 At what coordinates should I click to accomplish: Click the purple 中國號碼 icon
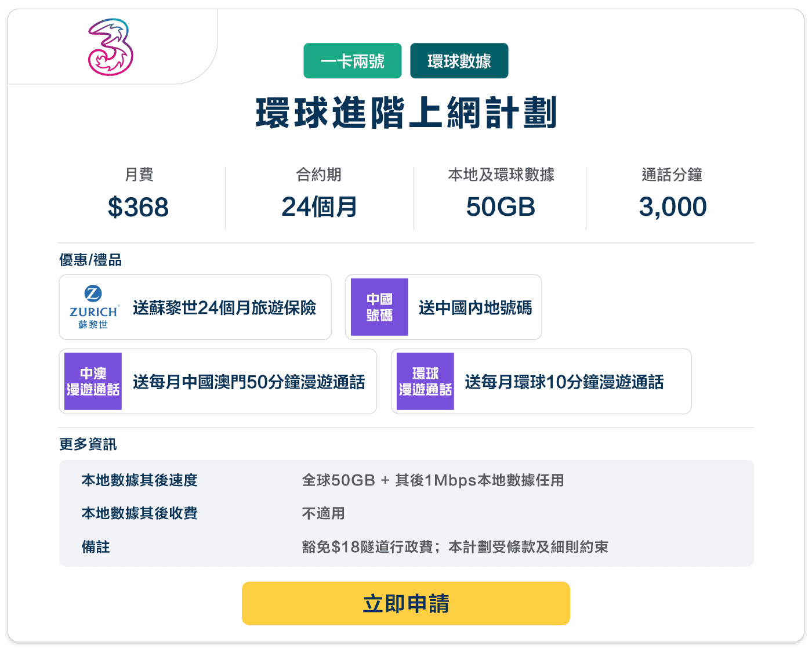point(379,307)
